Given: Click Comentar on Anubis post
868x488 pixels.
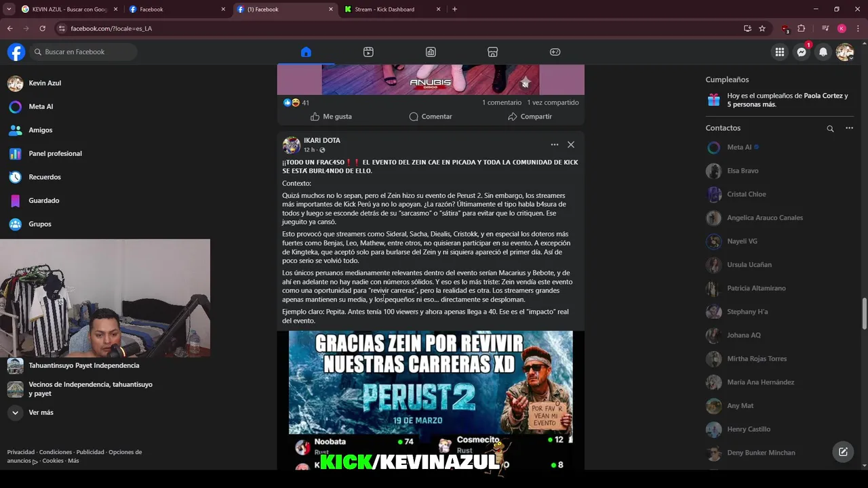Looking at the screenshot, I should tap(431, 117).
